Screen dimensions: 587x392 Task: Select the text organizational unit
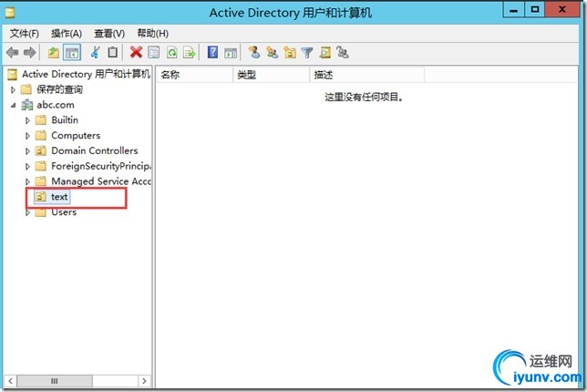59,197
